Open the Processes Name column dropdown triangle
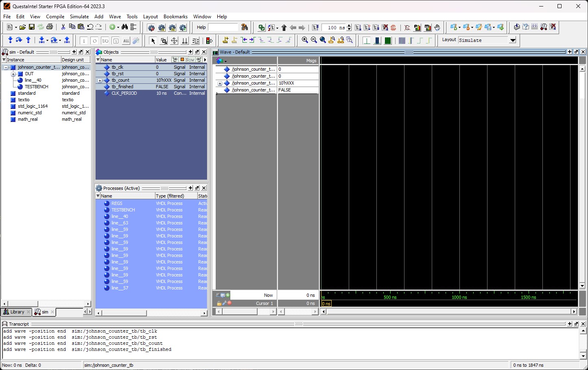 pyautogui.click(x=98, y=196)
